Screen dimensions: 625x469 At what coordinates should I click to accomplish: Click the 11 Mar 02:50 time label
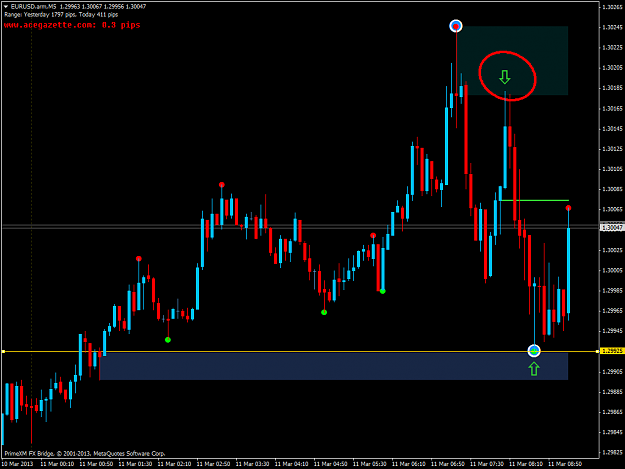214,464
